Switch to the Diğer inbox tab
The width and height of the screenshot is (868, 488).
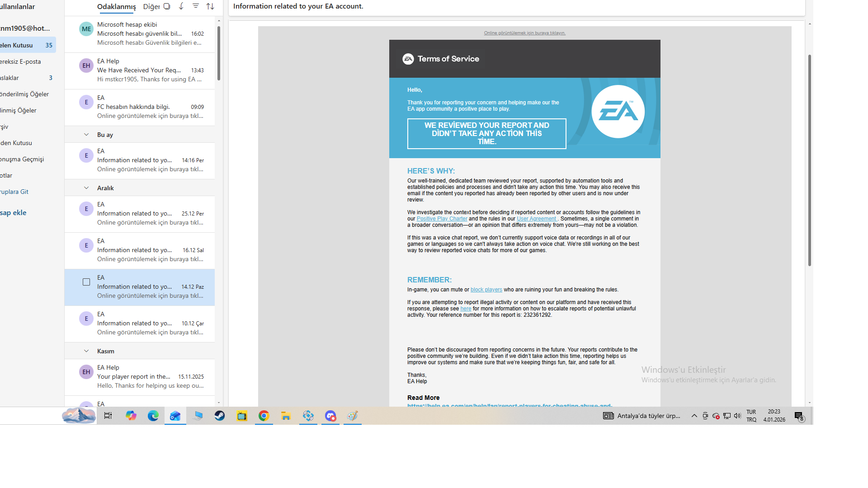click(x=151, y=7)
